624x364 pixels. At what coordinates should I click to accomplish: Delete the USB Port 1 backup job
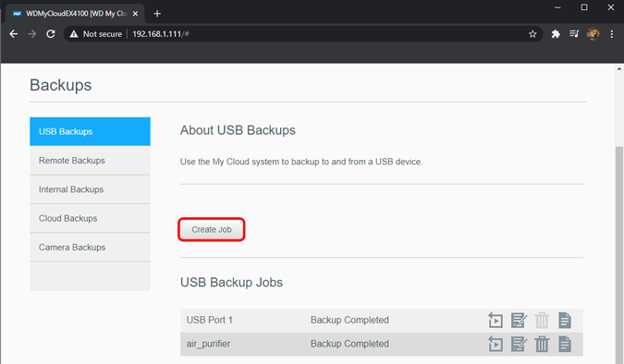pos(542,320)
